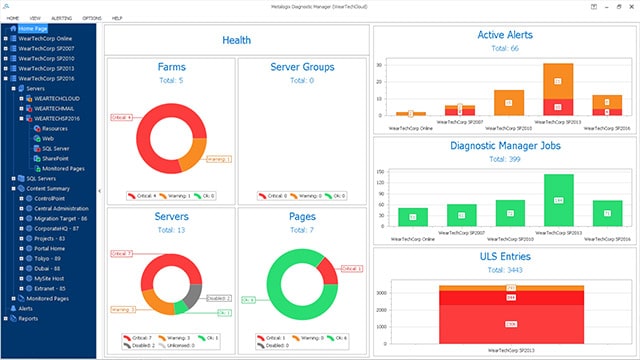Click the Disabled 2 label on Servers chart

click(219, 298)
